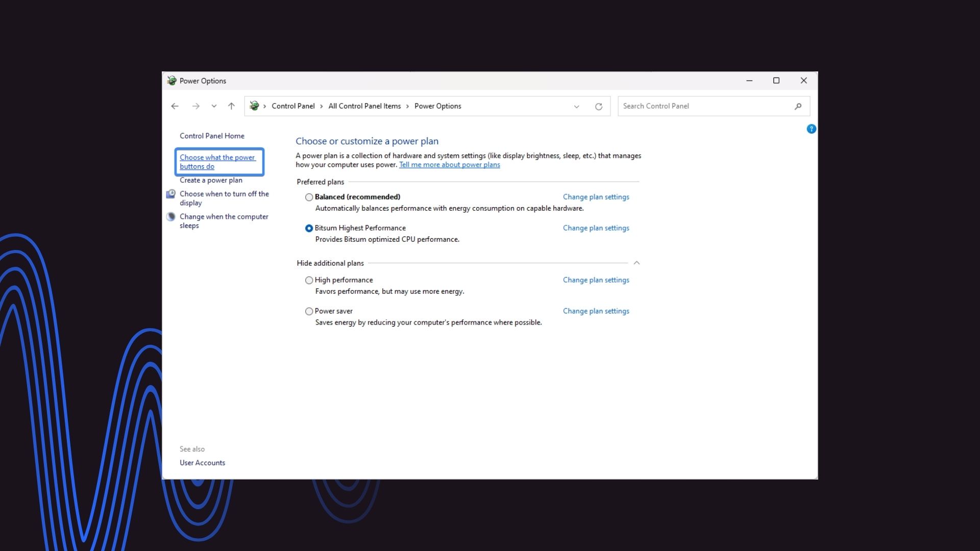Change plan settings for Balanced
This screenshot has height=551, width=980.
(x=596, y=197)
